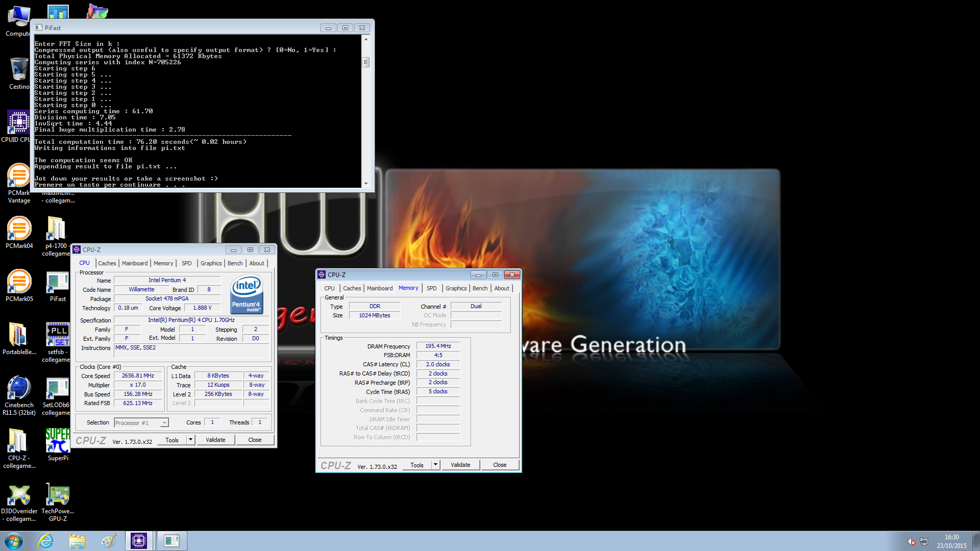The width and height of the screenshot is (980, 551).
Task: Click the PiFast console scrollbar thumb
Action: (x=365, y=62)
